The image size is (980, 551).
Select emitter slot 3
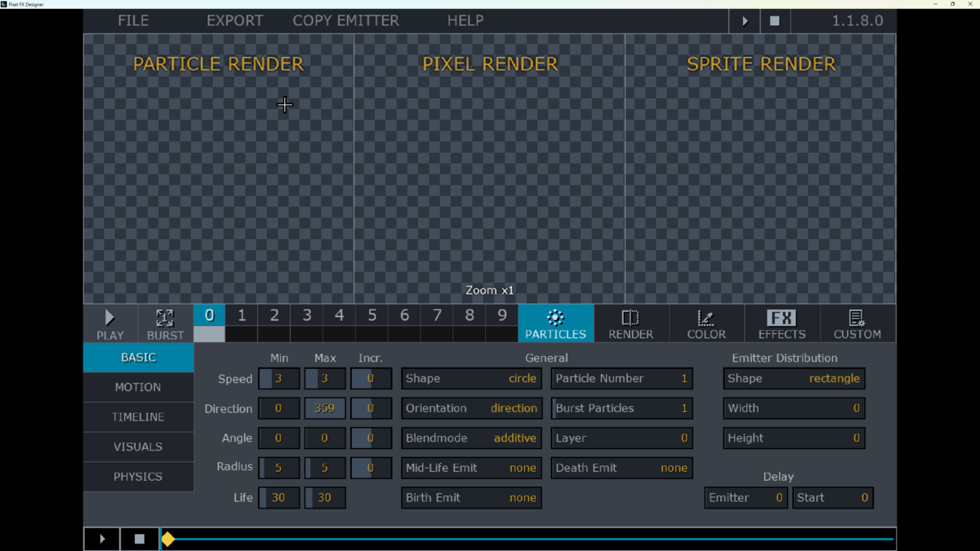coord(307,316)
